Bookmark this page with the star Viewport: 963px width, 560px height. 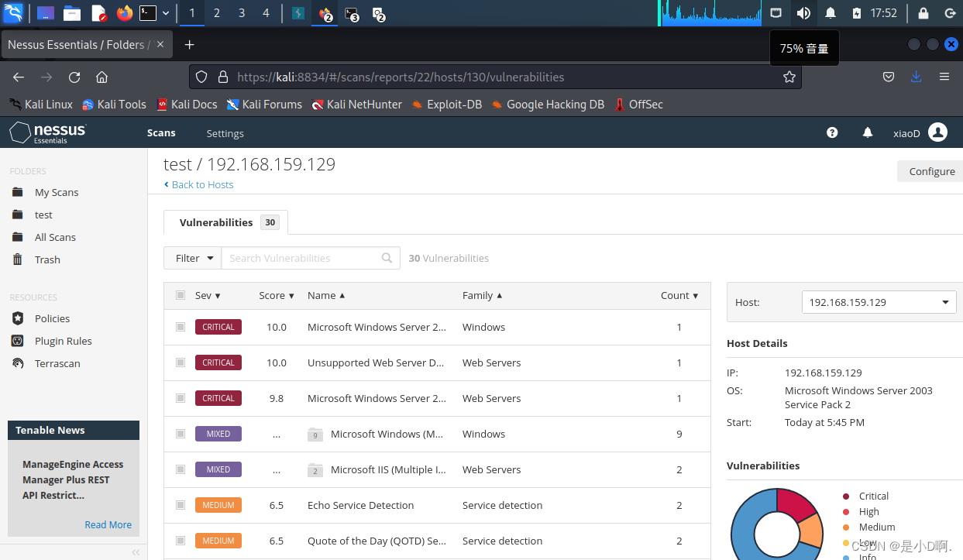789,77
